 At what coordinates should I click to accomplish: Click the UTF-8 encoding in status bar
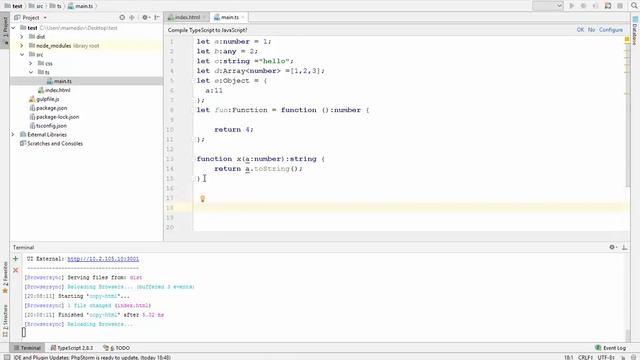[x=607, y=357]
